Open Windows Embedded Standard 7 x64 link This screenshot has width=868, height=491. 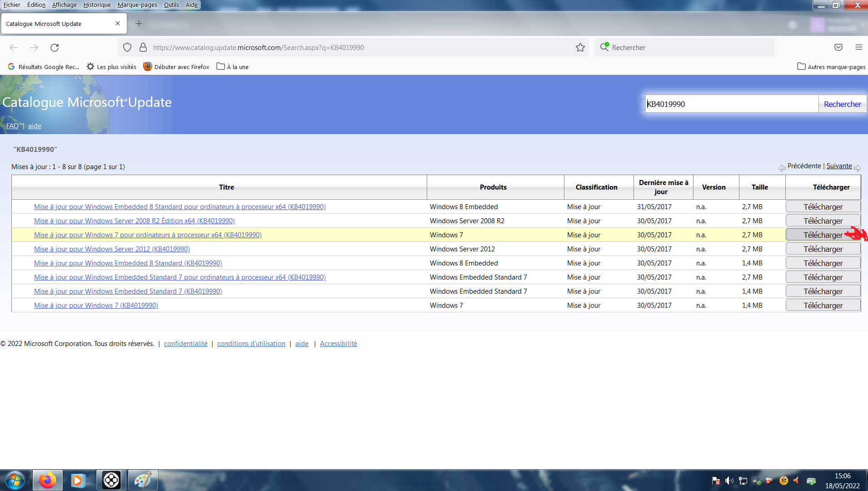[x=180, y=277]
